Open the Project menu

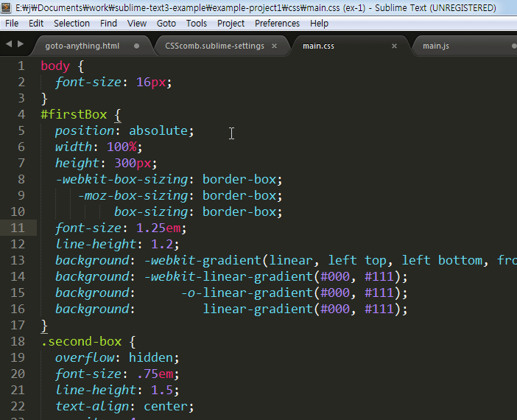point(231,23)
